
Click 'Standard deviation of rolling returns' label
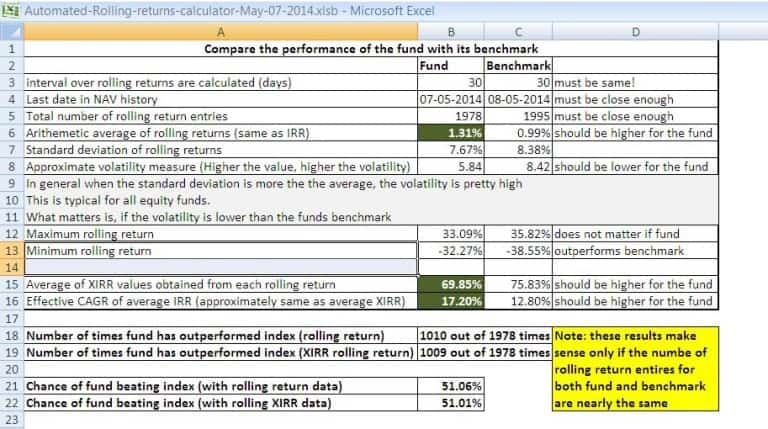click(220, 150)
